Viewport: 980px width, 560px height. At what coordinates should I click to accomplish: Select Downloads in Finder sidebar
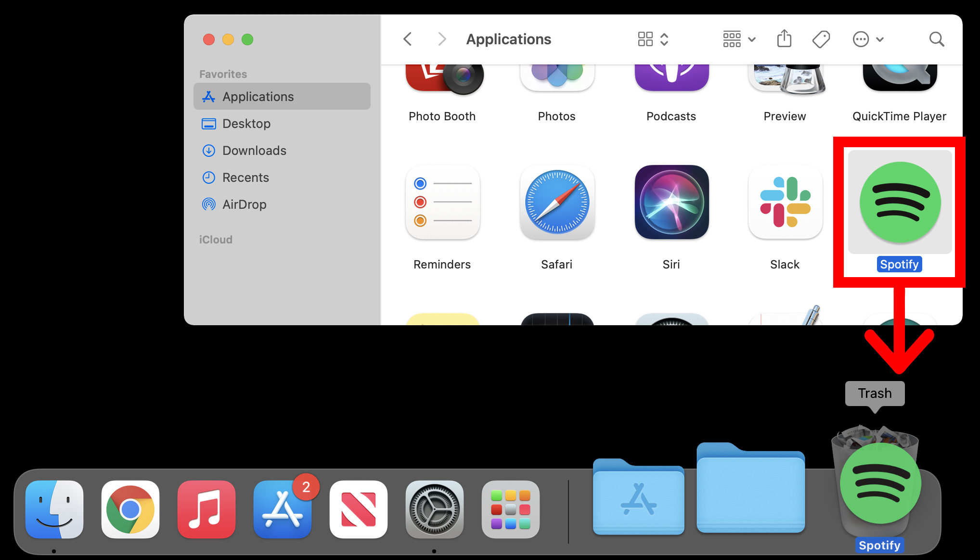[256, 151]
